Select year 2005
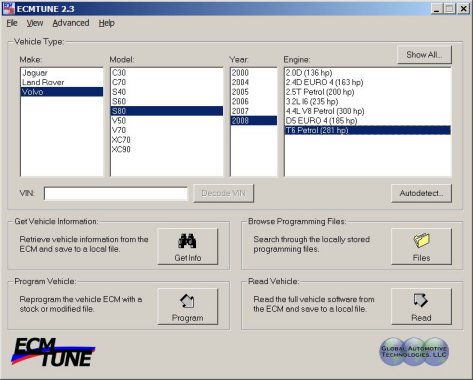The height and width of the screenshot is (380, 473). (254, 92)
